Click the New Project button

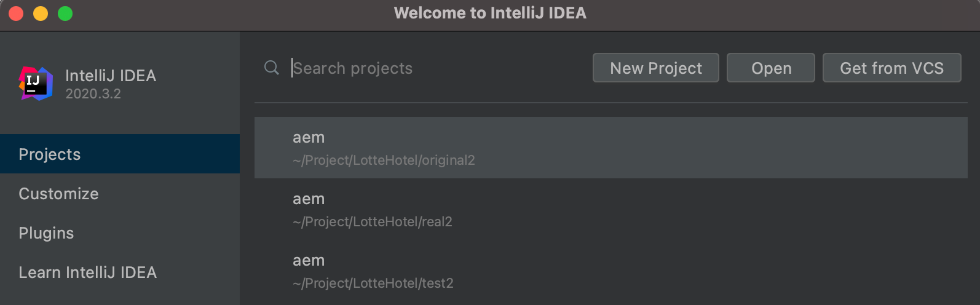655,68
